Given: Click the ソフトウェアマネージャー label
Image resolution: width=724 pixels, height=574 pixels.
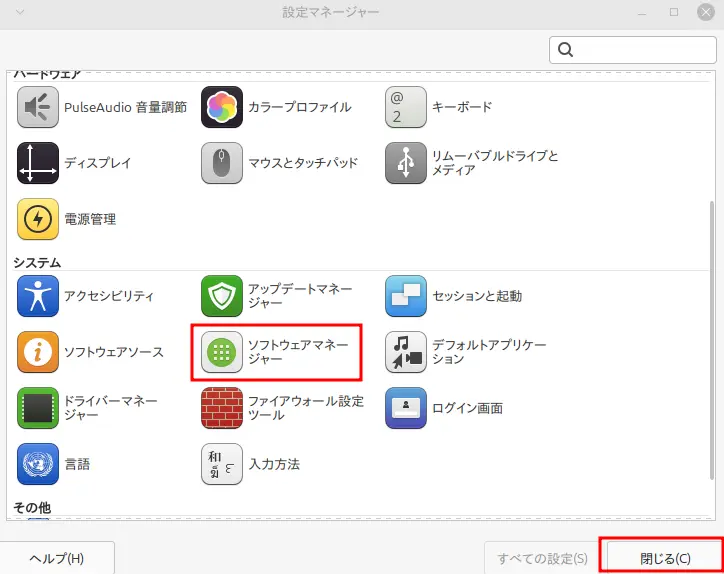Looking at the screenshot, I should pos(298,352).
